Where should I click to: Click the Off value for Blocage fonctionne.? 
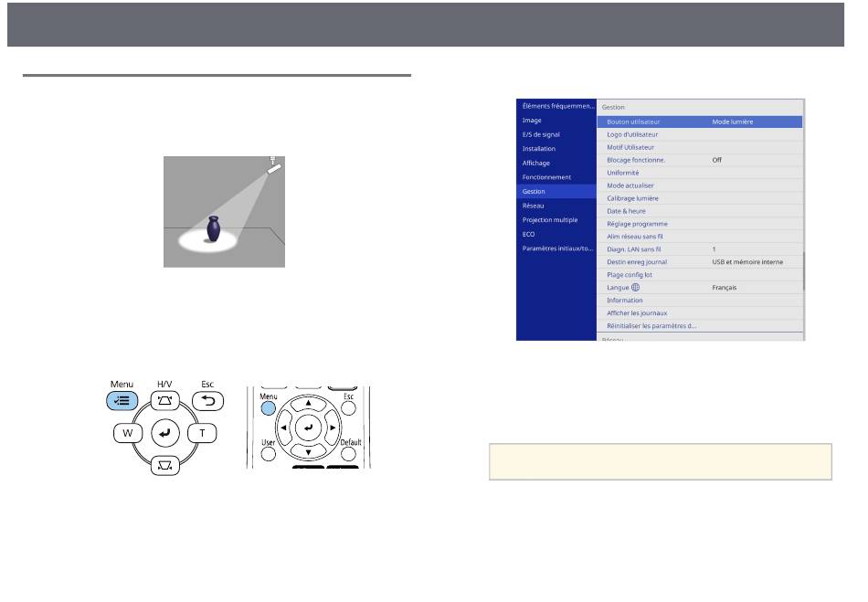pos(717,160)
